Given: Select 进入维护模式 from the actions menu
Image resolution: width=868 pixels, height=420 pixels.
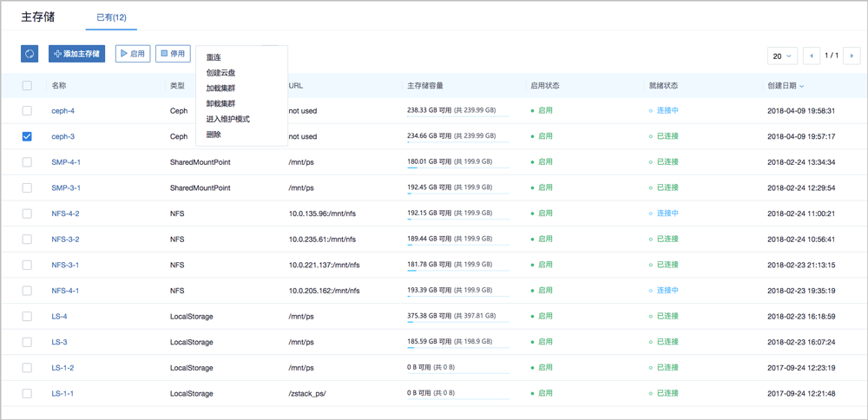Looking at the screenshot, I should pyautogui.click(x=227, y=119).
